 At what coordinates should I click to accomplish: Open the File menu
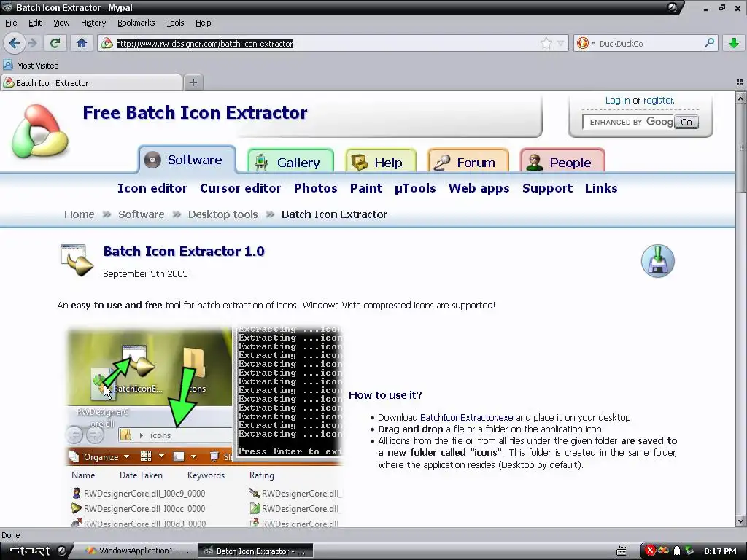[11, 23]
